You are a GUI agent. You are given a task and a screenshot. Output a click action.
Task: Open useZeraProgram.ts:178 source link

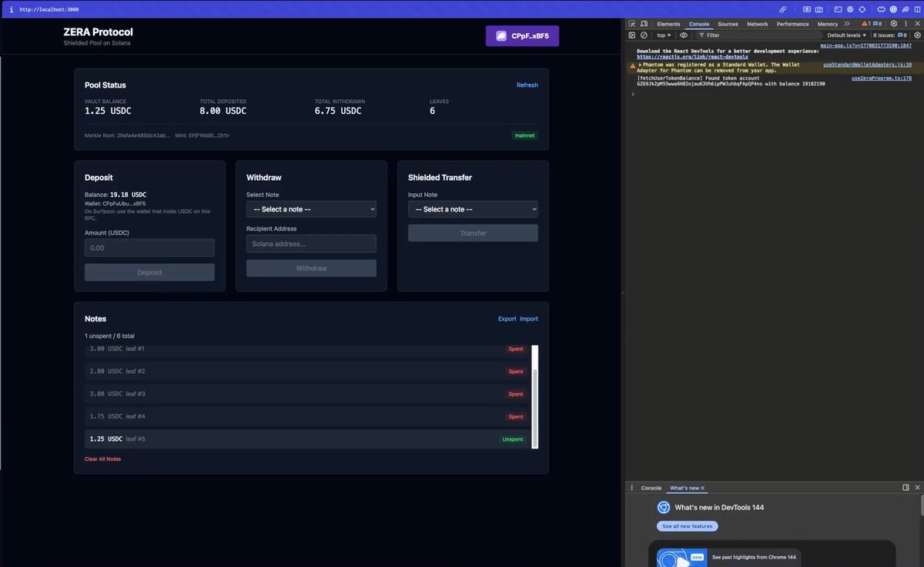tap(881, 78)
